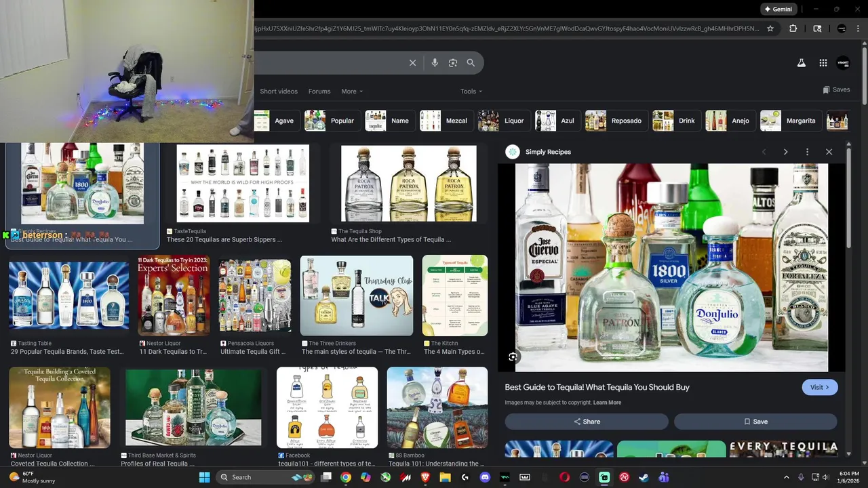Open File Explorer from taskbar
The image size is (868, 488).
[x=446, y=477]
